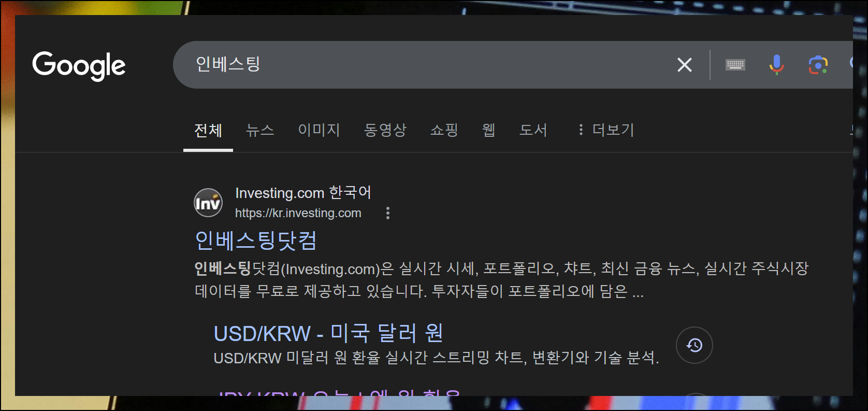Open the 인베스팅닷컴 result title
This screenshot has height=411, width=868.
point(256,240)
